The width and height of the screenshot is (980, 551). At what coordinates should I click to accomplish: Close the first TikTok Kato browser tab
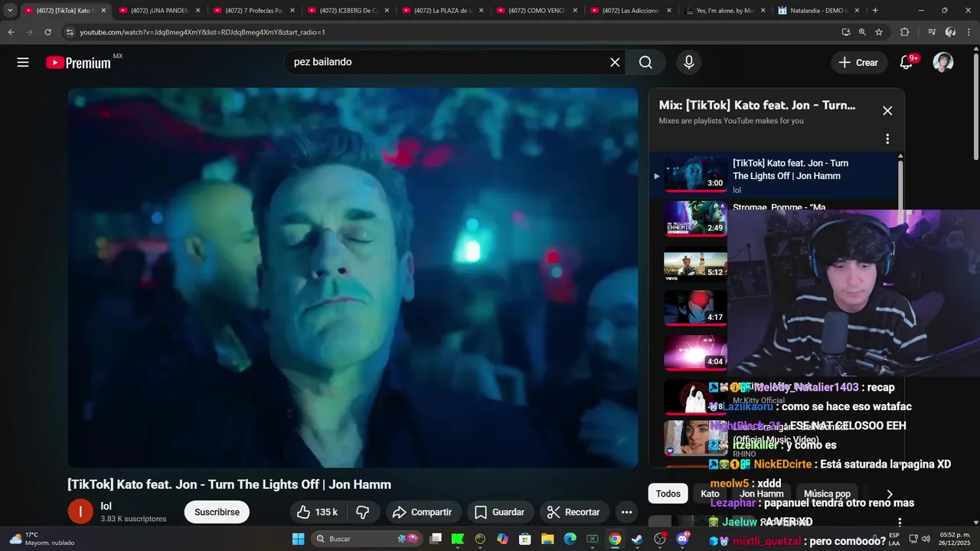pyautogui.click(x=102, y=11)
